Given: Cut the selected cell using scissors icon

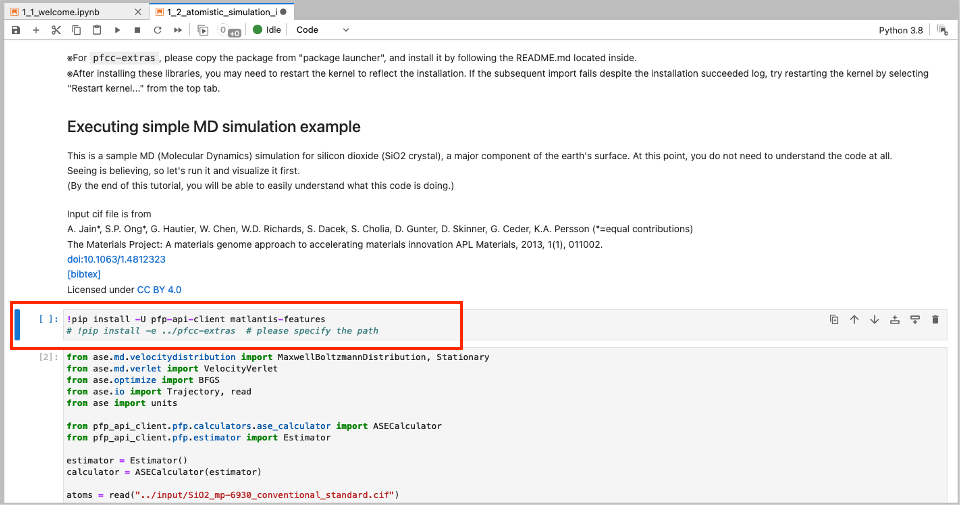Looking at the screenshot, I should coord(57,30).
